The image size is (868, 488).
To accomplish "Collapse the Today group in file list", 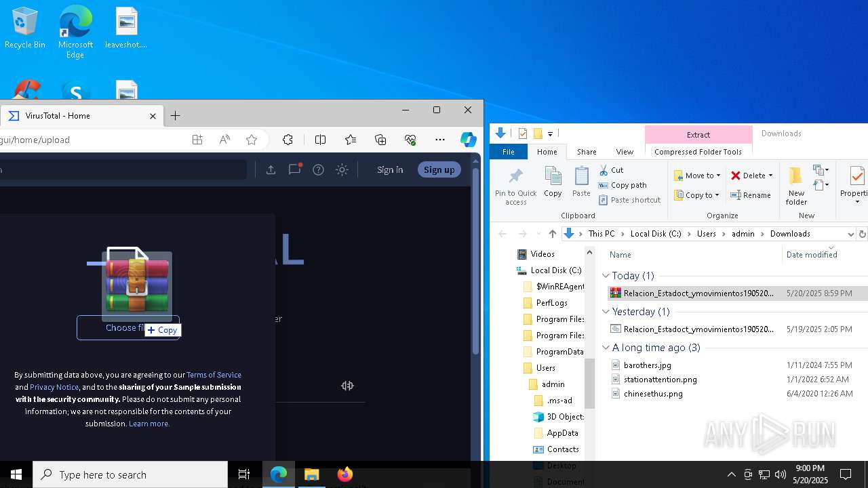I will tap(606, 276).
